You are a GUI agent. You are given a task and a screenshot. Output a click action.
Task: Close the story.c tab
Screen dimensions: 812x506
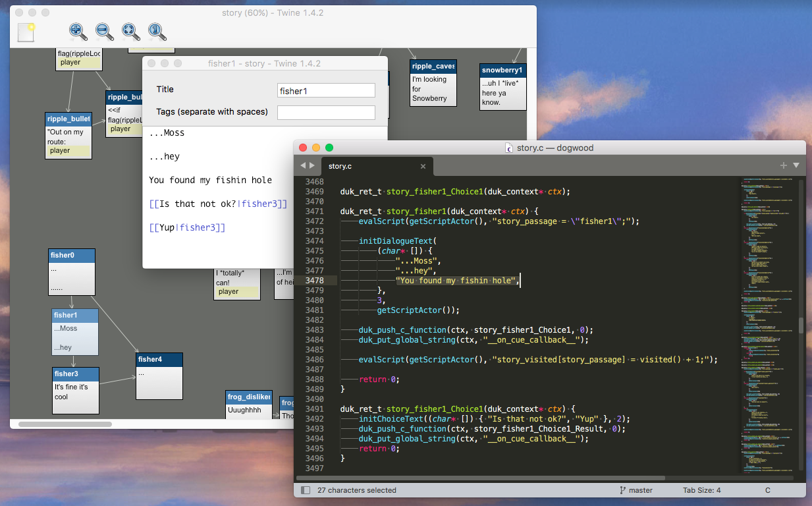(423, 167)
